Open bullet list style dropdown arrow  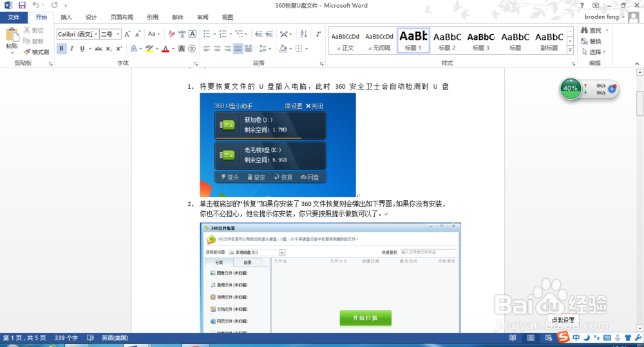[x=214, y=34]
